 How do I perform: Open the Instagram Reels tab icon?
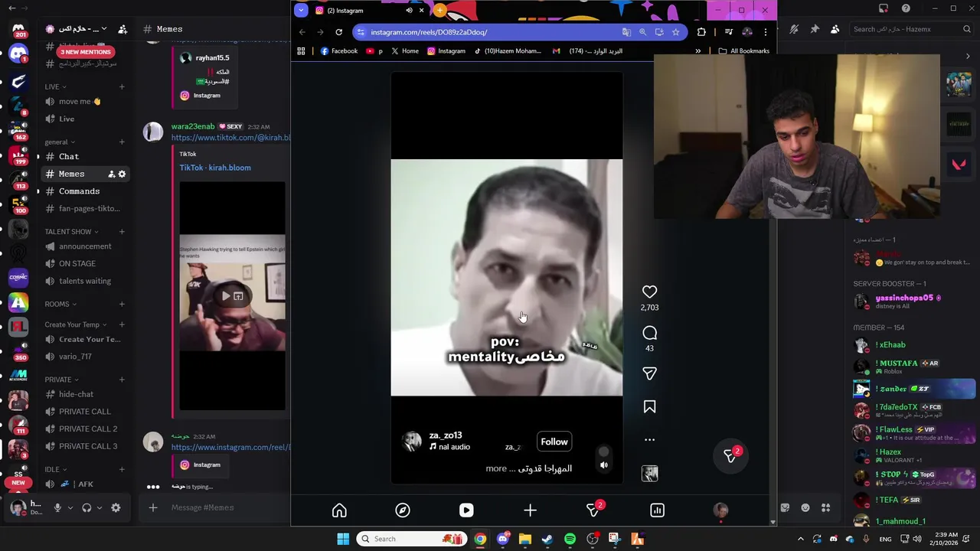[x=466, y=510]
